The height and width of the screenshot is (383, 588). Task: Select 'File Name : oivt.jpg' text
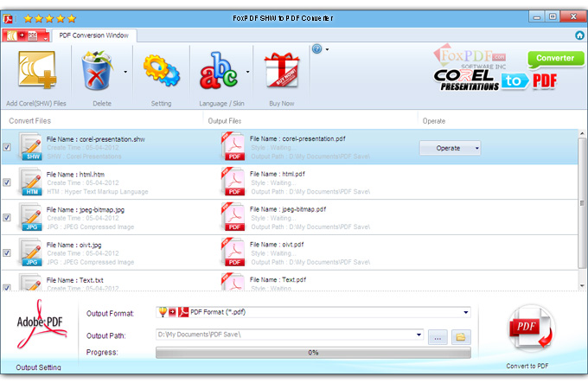click(x=73, y=245)
